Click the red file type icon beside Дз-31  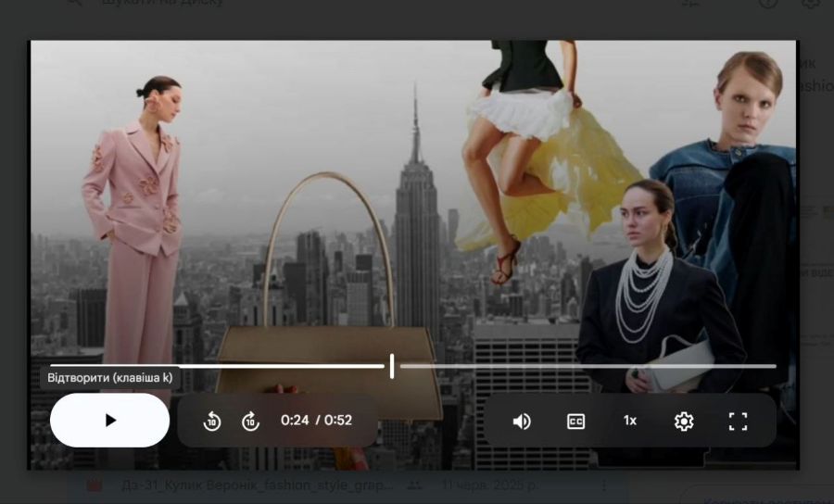tap(95, 485)
